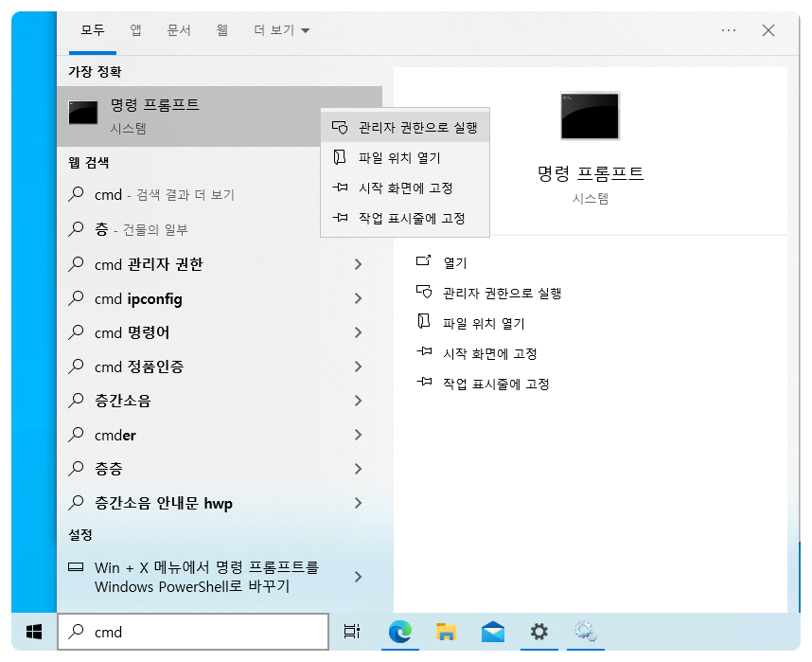Click large 명령 프롬프트 preview icon
Screen dimensions: 812x662
[x=590, y=116]
